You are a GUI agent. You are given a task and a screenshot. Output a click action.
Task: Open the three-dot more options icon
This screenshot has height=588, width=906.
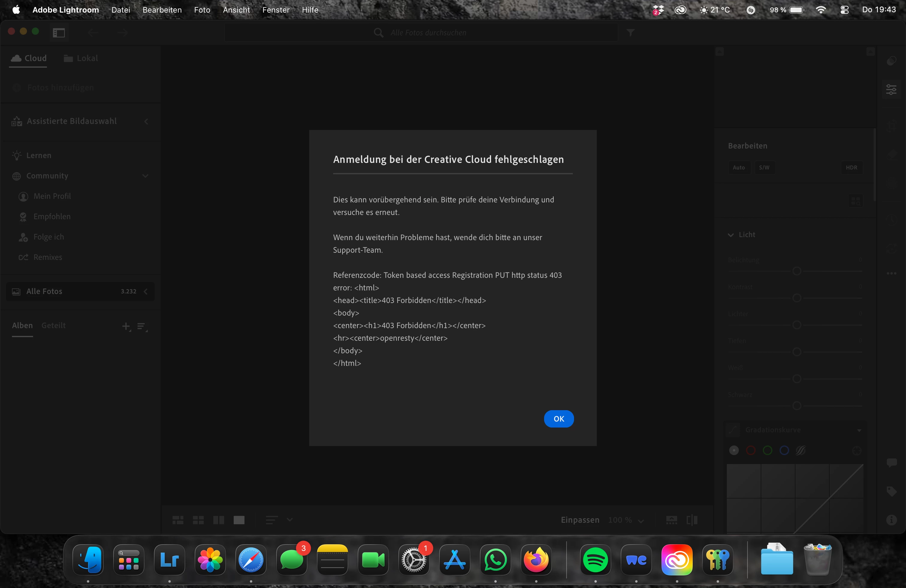click(891, 273)
